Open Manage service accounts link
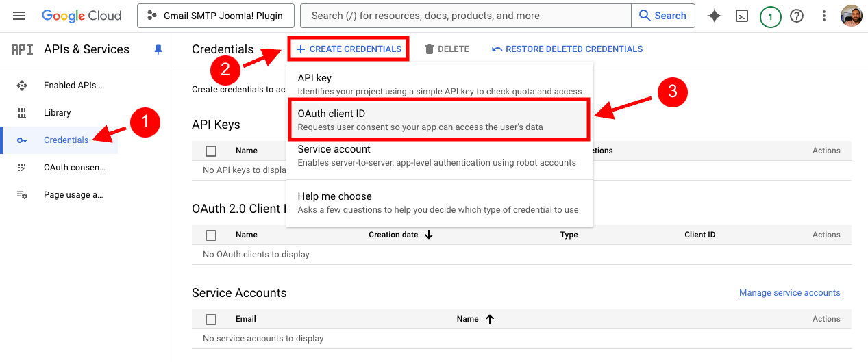 coord(790,293)
